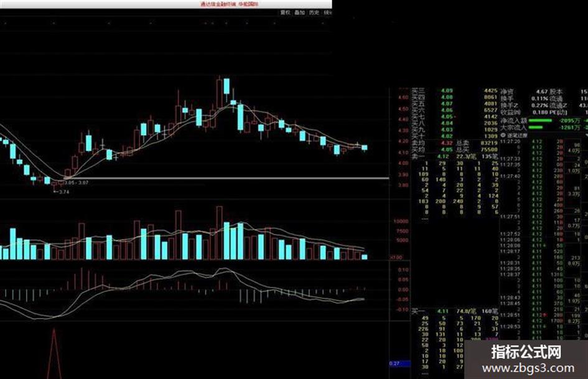Click the 复权 button above the chart
Image resolution: width=588 pixels, height=379 pixels.
[285, 12]
